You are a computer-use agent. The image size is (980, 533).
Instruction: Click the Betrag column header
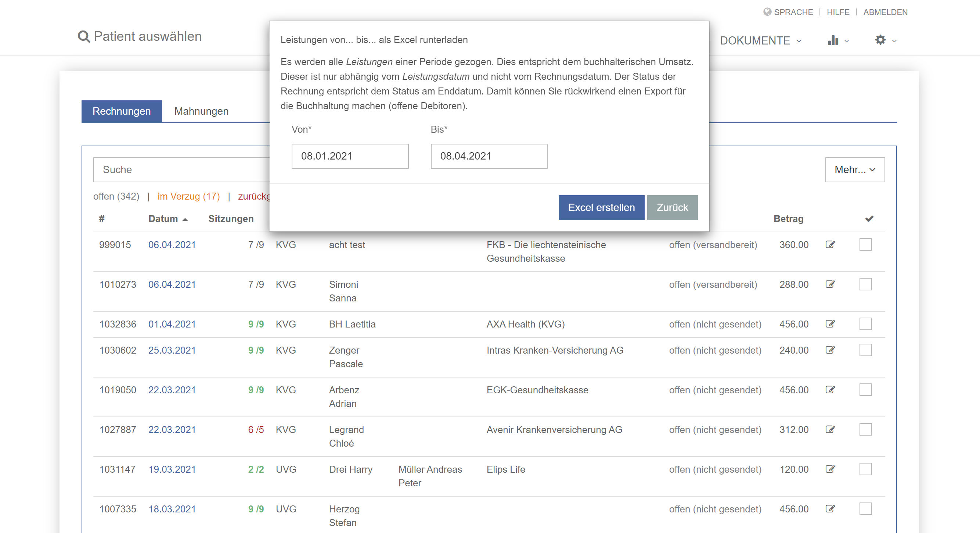pyautogui.click(x=788, y=219)
